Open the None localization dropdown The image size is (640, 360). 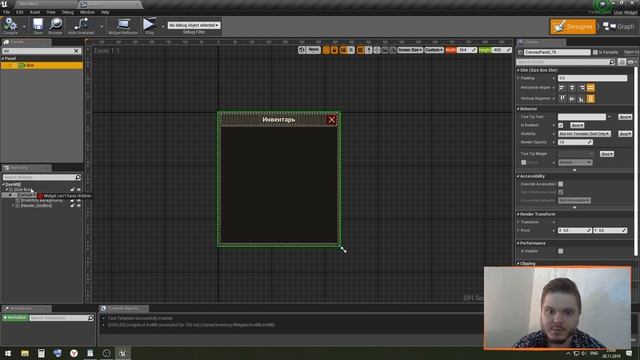[313, 50]
